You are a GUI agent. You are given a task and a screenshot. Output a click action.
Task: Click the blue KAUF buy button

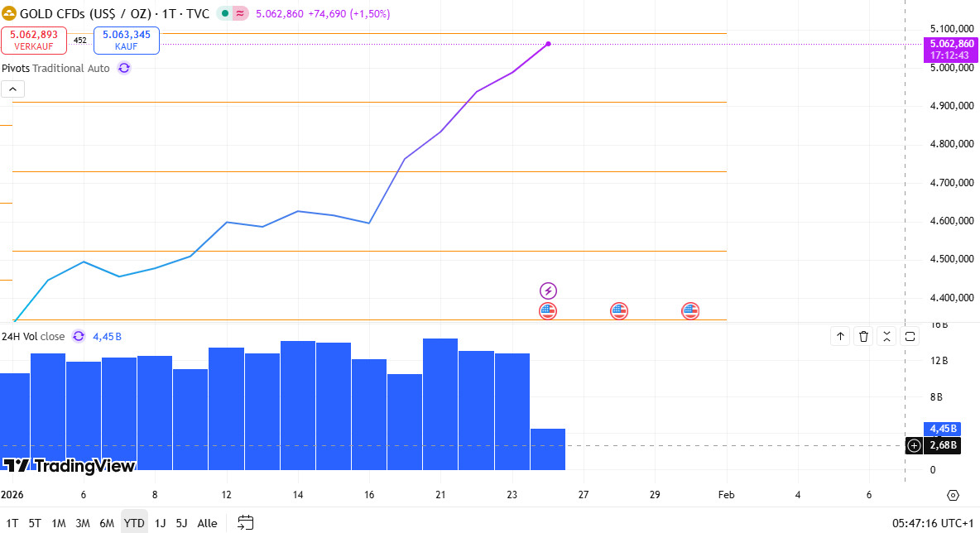(x=126, y=40)
